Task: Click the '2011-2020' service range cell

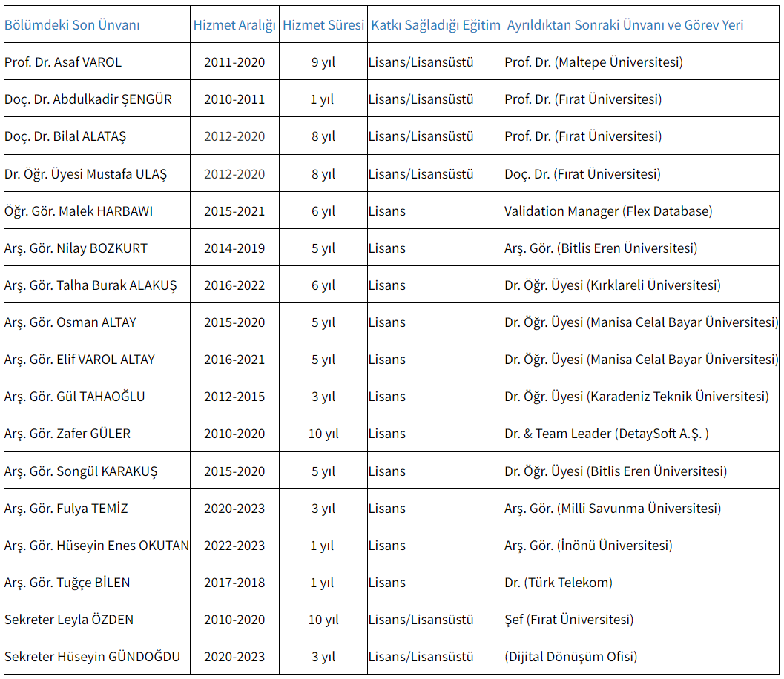Action: tap(234, 62)
